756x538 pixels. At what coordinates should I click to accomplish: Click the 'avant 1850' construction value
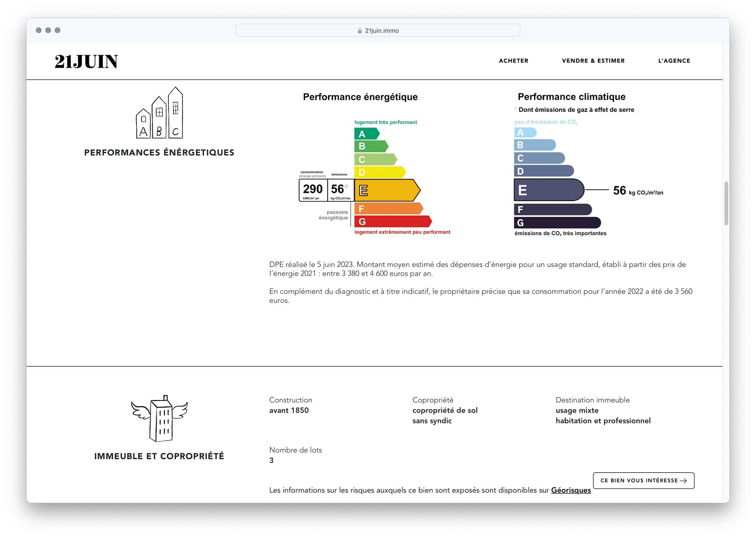click(x=289, y=410)
